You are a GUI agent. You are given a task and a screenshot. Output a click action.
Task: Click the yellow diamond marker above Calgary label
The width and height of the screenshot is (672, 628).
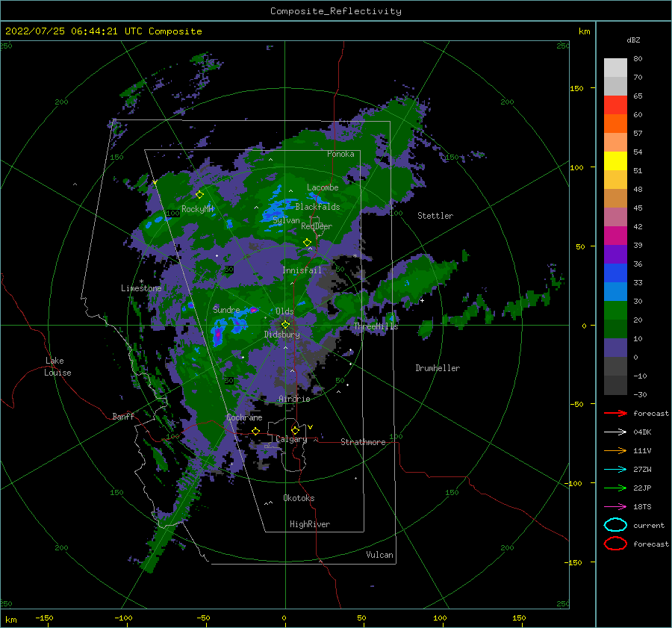pyautogui.click(x=295, y=430)
